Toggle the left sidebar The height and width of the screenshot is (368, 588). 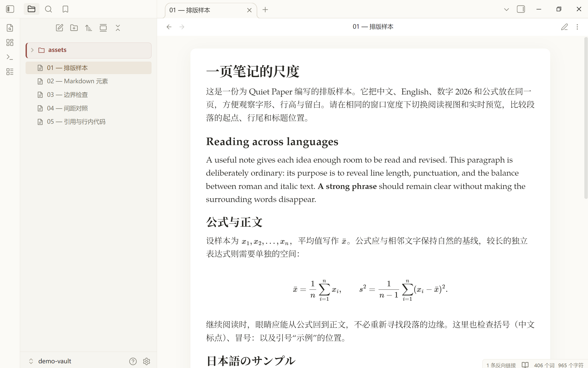[10, 9]
